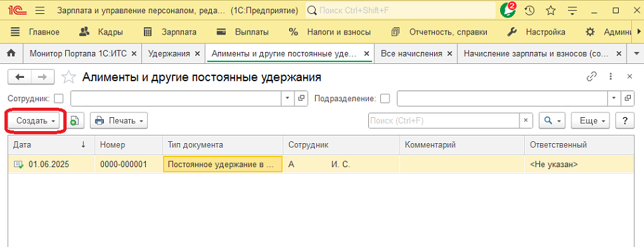Close the Монитор Портала 1С:ИТС tab
Viewport: 644px width, 247px height.
[x=134, y=53]
